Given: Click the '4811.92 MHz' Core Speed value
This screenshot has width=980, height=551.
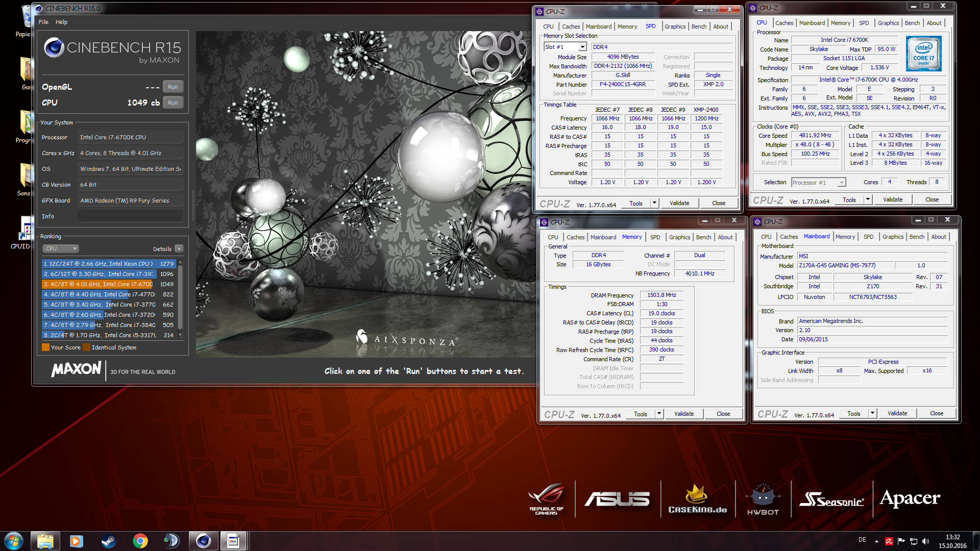Looking at the screenshot, I should point(815,136).
